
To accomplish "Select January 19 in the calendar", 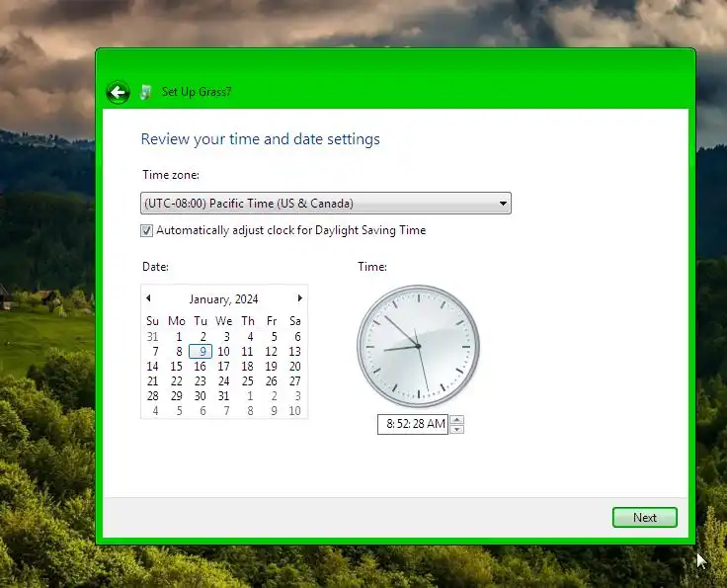I will pyautogui.click(x=272, y=367).
